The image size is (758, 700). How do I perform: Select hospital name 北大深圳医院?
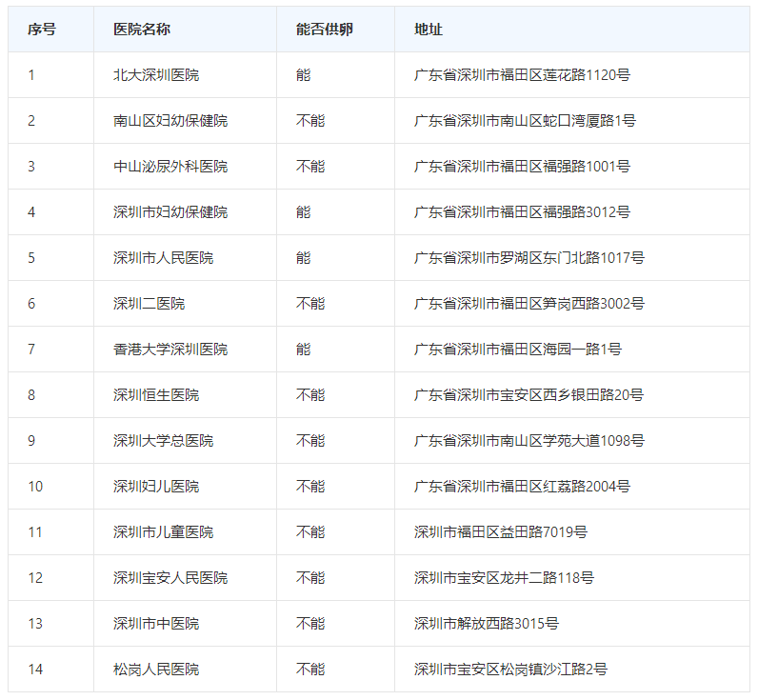click(156, 75)
